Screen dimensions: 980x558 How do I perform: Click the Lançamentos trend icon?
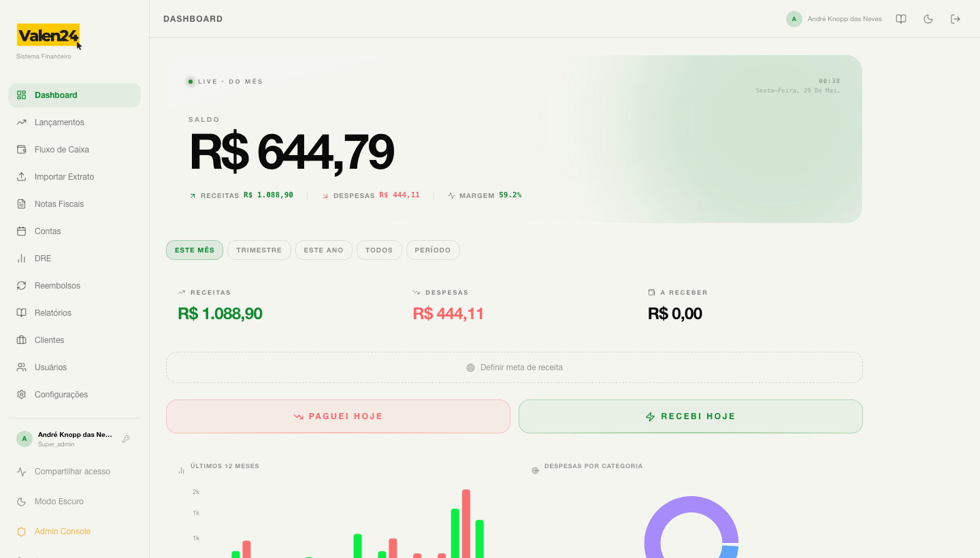pyautogui.click(x=21, y=122)
